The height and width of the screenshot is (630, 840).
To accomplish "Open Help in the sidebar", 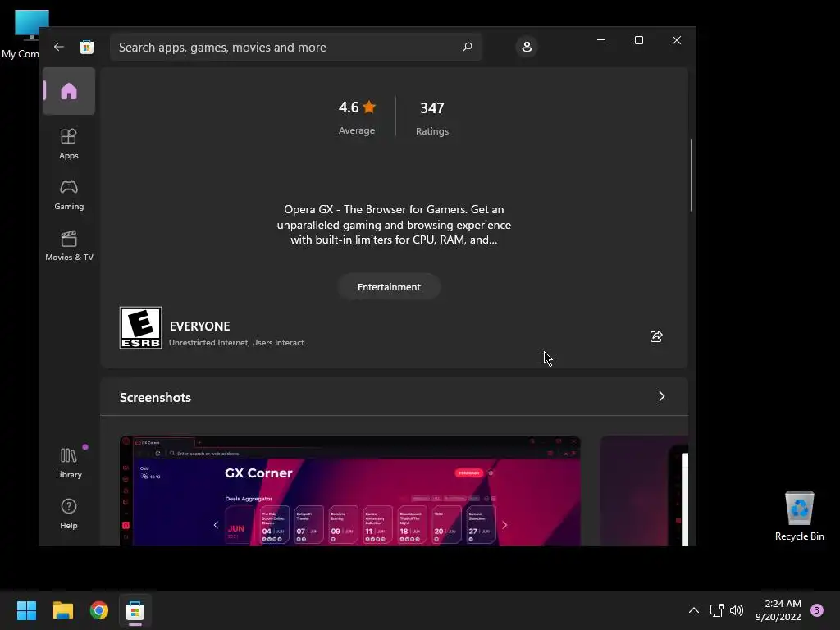I will (x=69, y=514).
